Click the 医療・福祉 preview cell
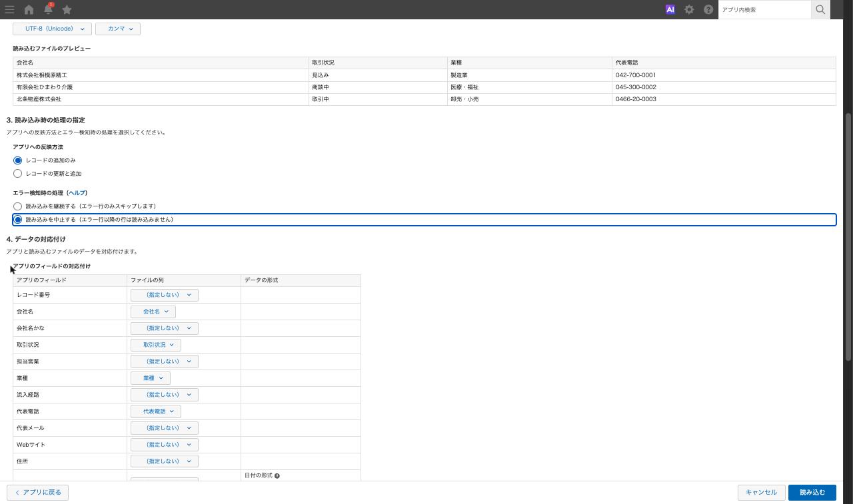 (x=530, y=87)
